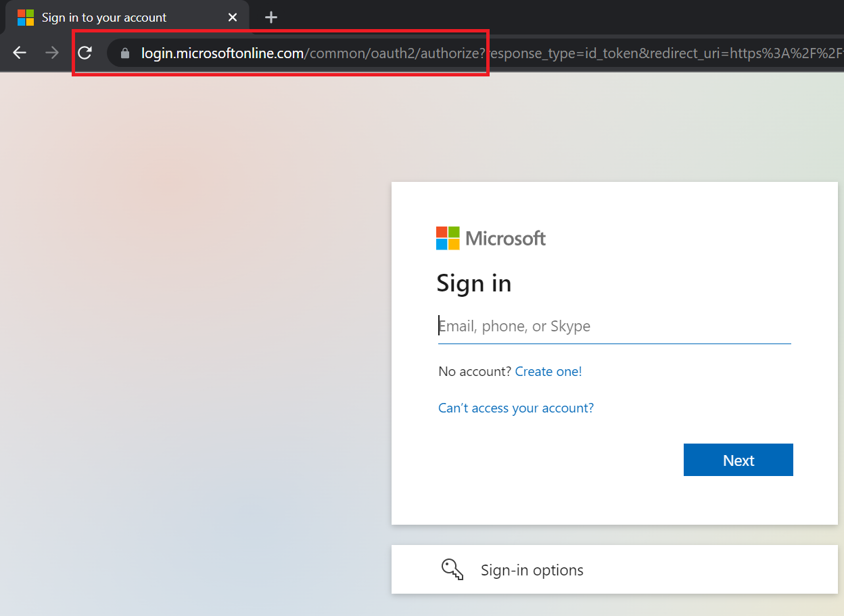Image resolution: width=844 pixels, height=616 pixels.
Task: Click the Microsoft logo in the sign-in card
Action: coord(491,238)
